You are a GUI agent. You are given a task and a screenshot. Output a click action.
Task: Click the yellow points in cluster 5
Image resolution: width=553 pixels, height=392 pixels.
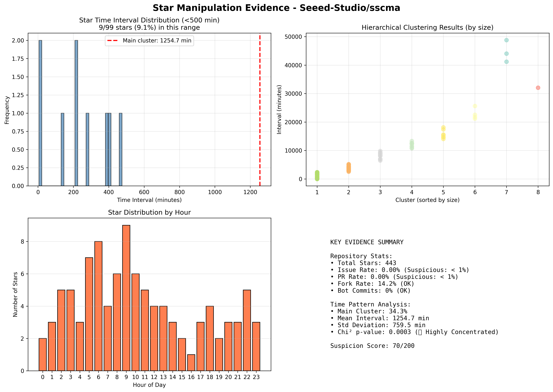pos(443,133)
